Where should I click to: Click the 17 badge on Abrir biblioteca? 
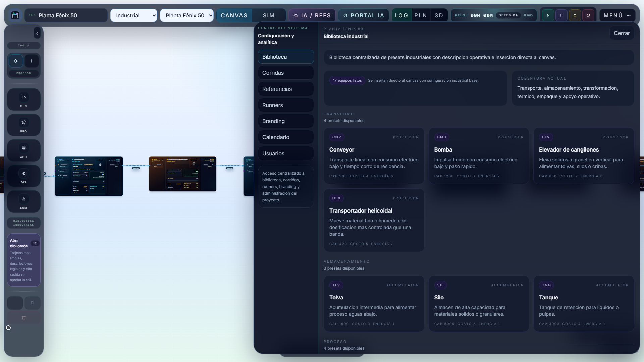point(35,243)
